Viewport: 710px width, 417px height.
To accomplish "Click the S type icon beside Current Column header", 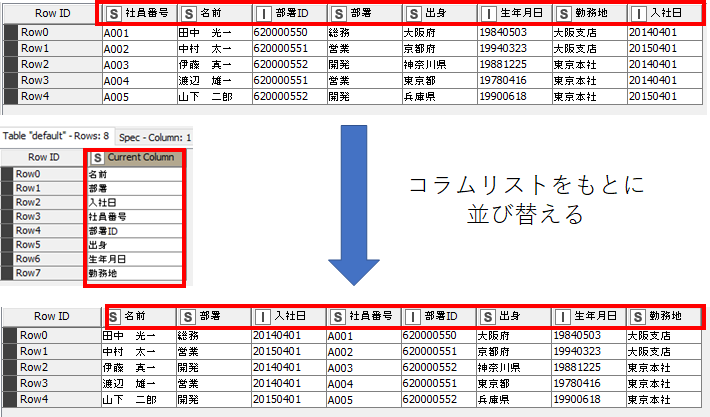I will pyautogui.click(x=97, y=158).
